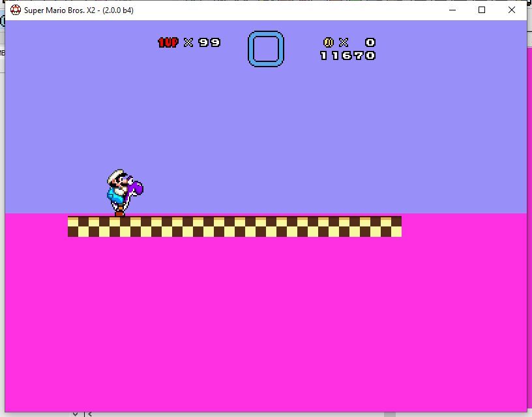Click the coin count 0

click(370, 42)
